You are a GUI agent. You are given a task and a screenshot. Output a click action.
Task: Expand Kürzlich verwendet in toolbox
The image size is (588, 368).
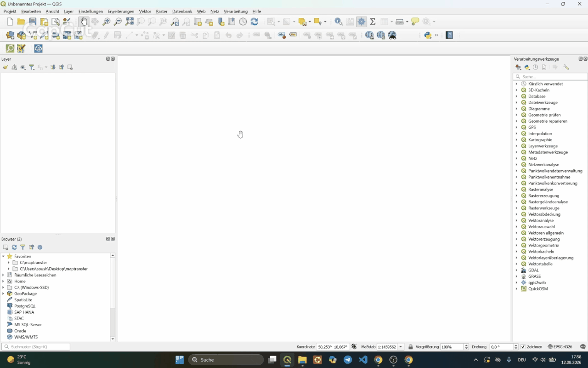(516, 84)
